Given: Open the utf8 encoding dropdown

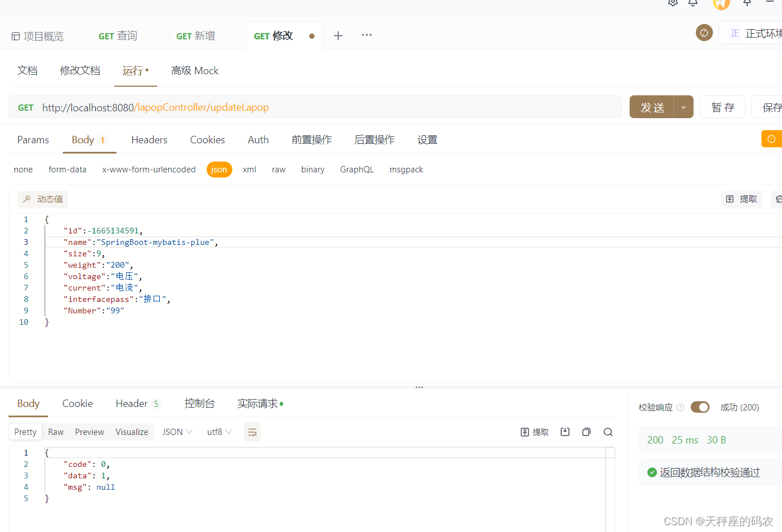Looking at the screenshot, I should [x=219, y=432].
